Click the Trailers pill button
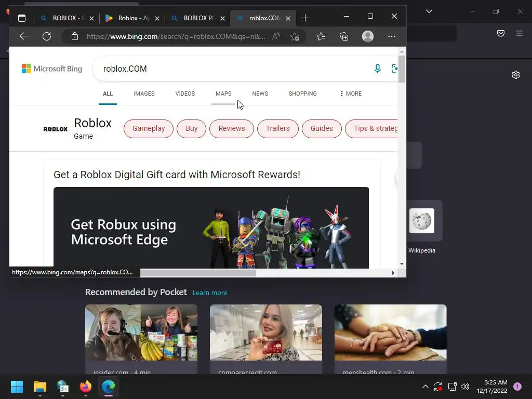 (277, 129)
